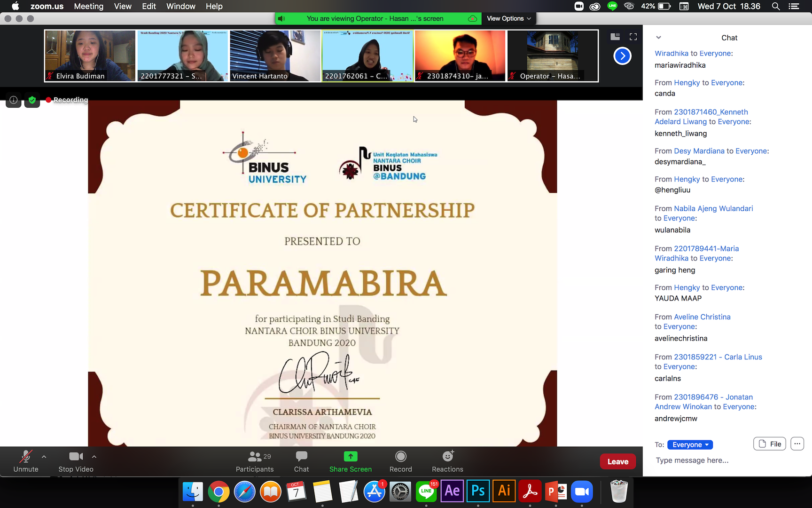Open meeting information icon
This screenshot has width=812, height=508.
click(x=14, y=100)
